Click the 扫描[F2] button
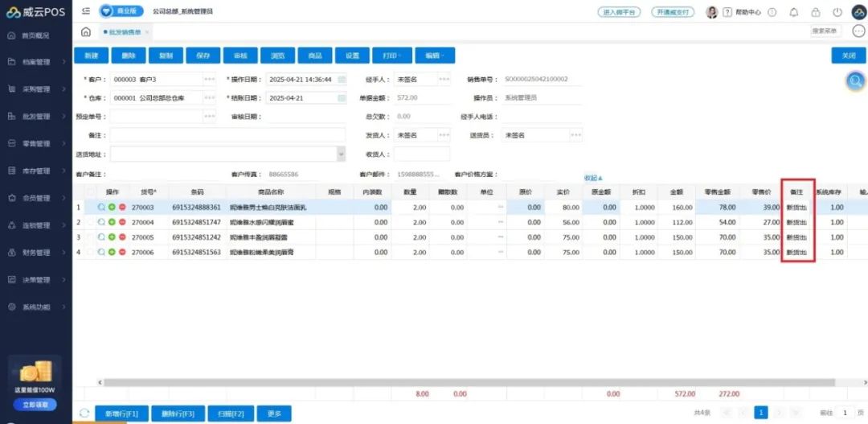Image resolution: width=868 pixels, height=424 pixels. pyautogui.click(x=231, y=414)
